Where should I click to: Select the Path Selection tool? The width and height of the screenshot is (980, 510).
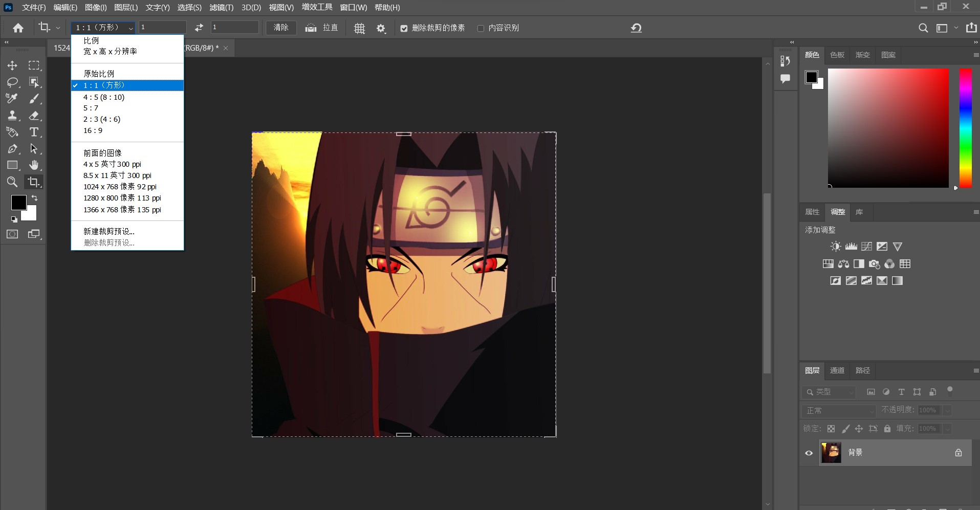(x=34, y=149)
